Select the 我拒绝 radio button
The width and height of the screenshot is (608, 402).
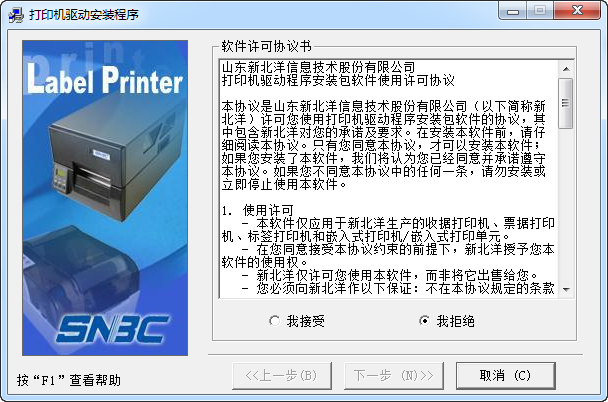(447, 321)
